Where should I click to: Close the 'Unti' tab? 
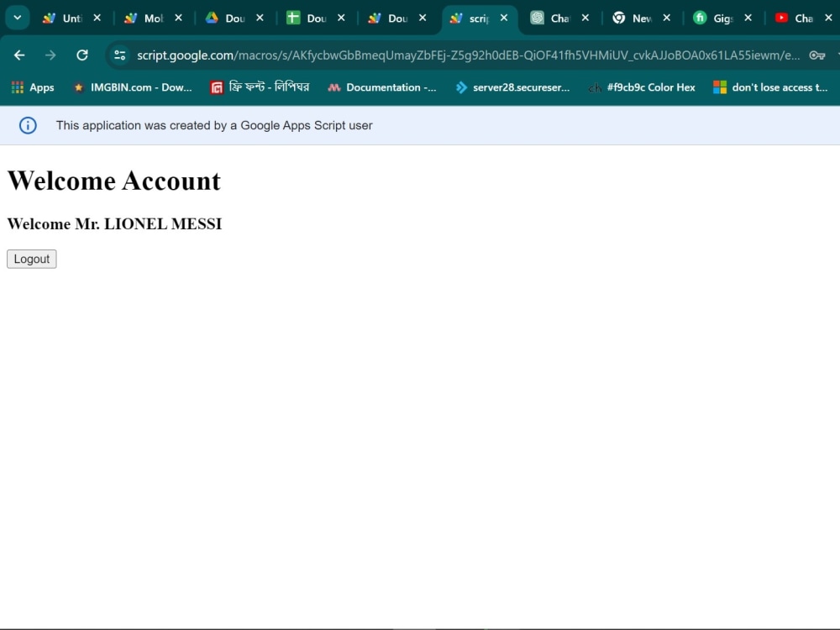97,18
